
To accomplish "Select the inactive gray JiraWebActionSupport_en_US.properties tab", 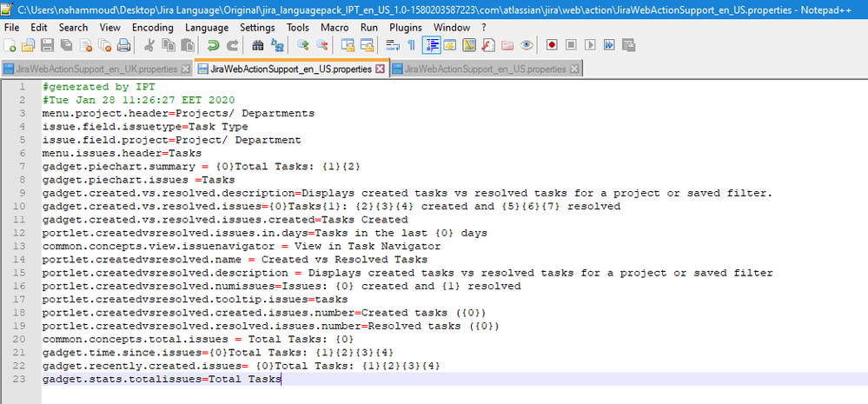I will pyautogui.click(x=485, y=70).
